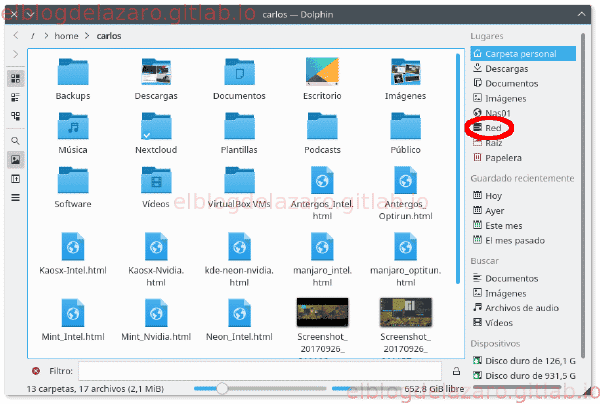Open the search magnifier tool

(16, 141)
